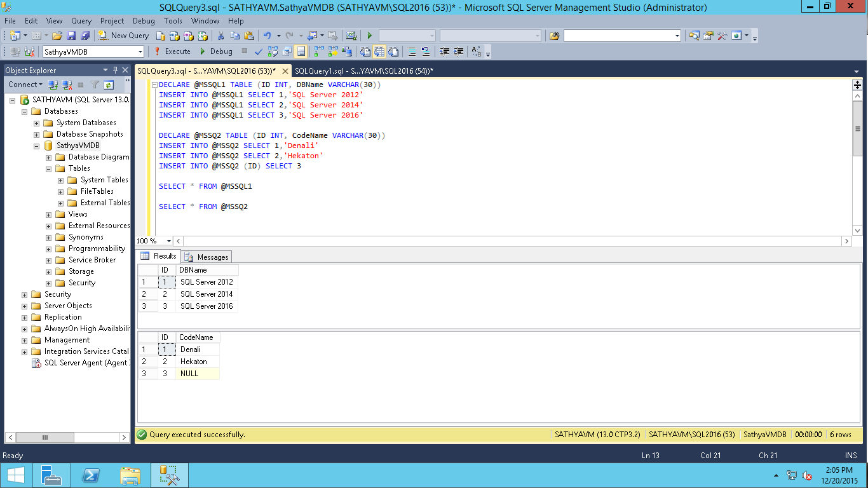Click Object Explorer horizontal scrollbar
Viewport: 868px width, 488px height.
point(67,437)
